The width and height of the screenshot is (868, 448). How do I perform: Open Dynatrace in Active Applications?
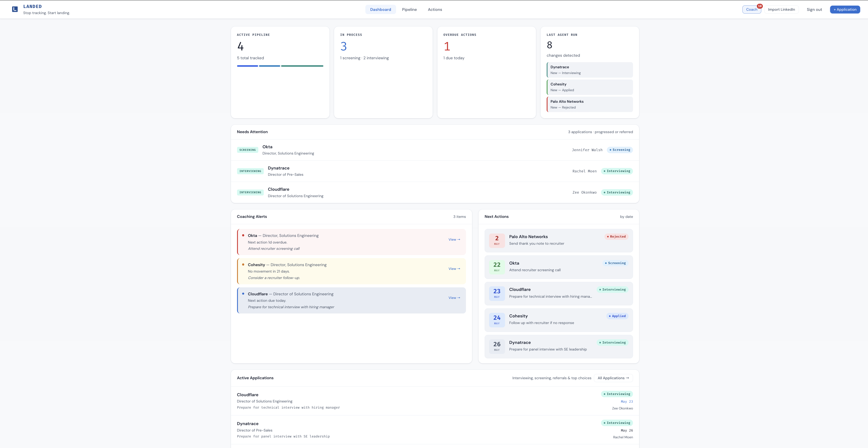[x=435, y=430]
